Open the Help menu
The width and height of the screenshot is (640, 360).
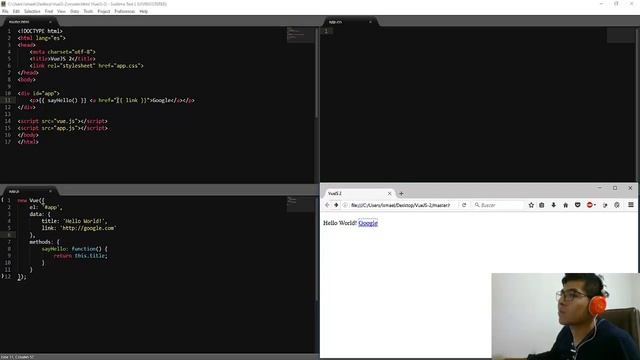(x=143, y=11)
